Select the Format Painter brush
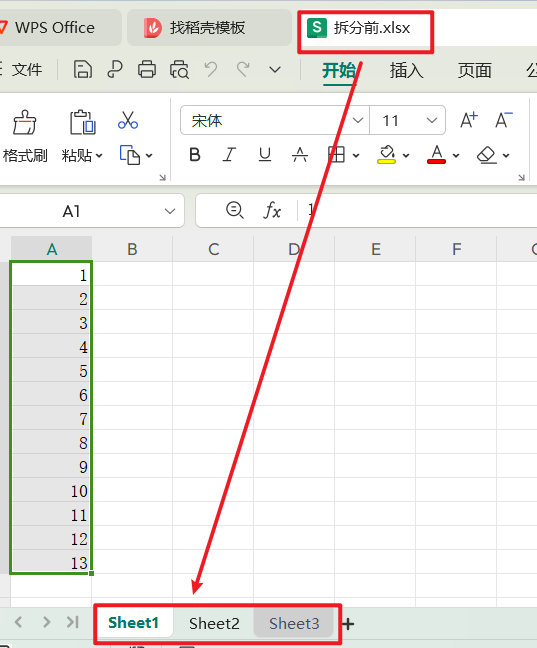The width and height of the screenshot is (537, 648). coord(25,123)
